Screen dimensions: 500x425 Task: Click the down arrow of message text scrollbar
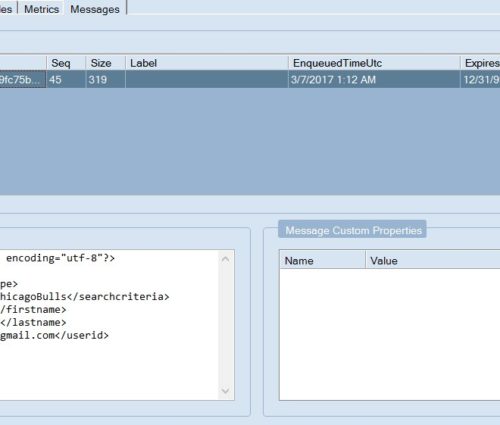226,391
